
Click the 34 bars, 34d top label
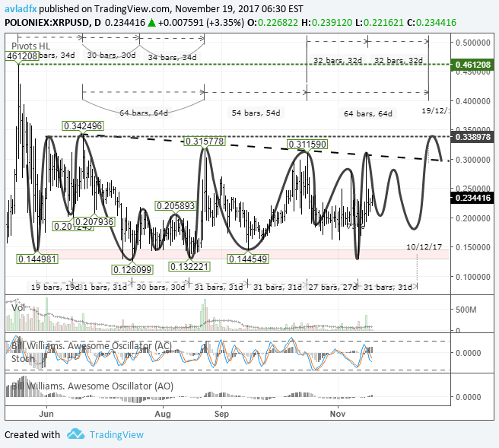click(x=172, y=57)
